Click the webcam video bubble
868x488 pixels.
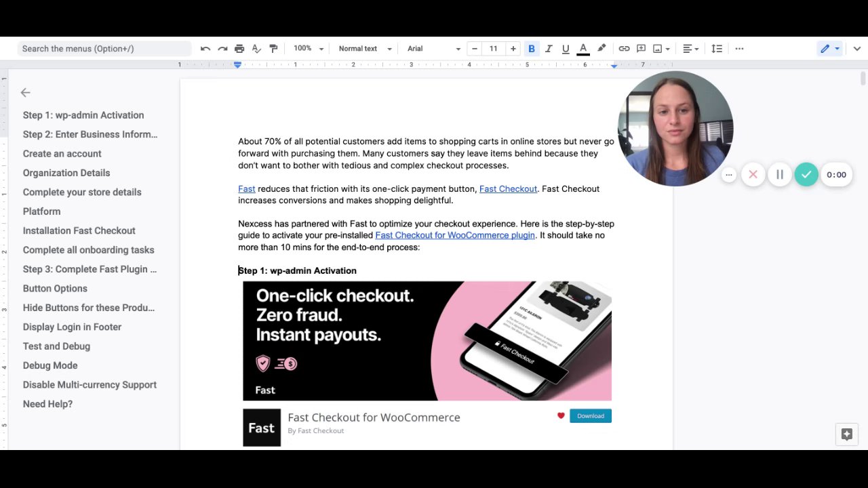point(675,128)
